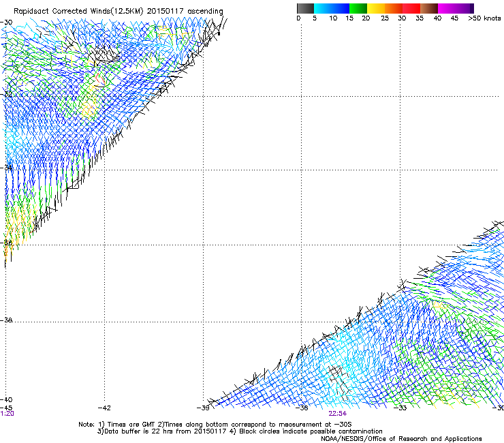Click the '-45' longitude axis label
The height and width of the screenshot is (443, 504).
tap(6, 408)
